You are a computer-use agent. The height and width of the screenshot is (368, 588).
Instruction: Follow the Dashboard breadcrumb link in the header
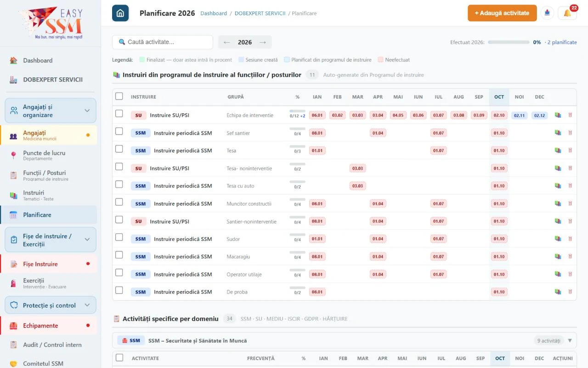[214, 13]
